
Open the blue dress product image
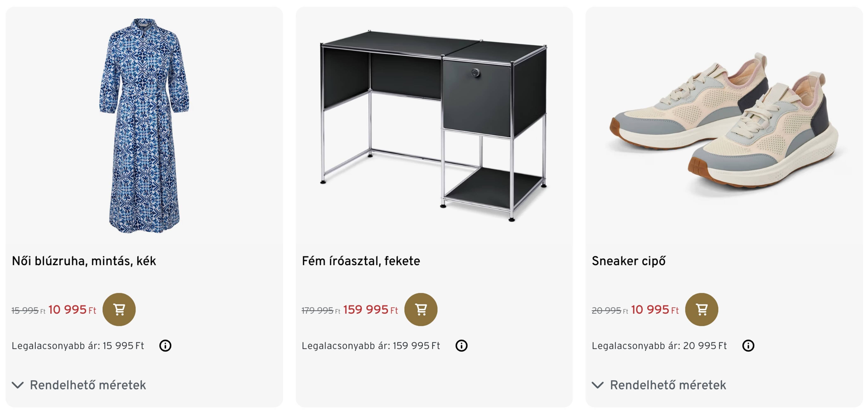pyautogui.click(x=144, y=125)
